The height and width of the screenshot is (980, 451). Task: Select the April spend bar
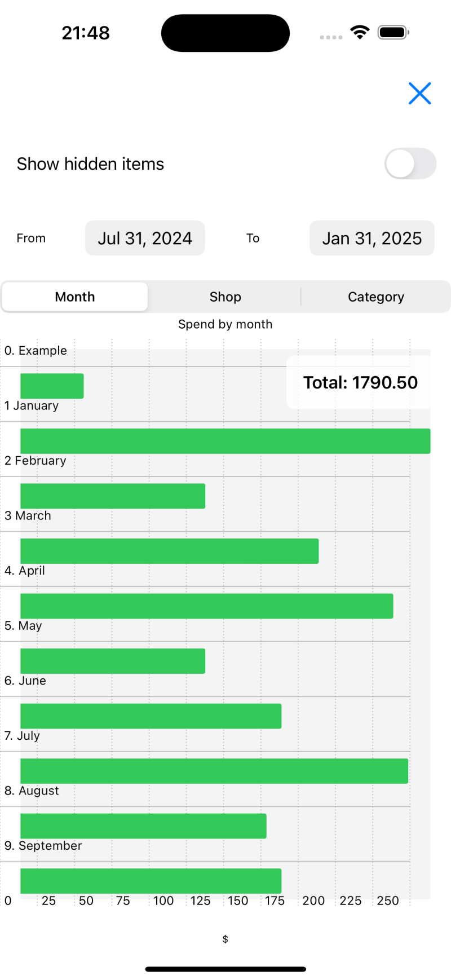(x=206, y=606)
